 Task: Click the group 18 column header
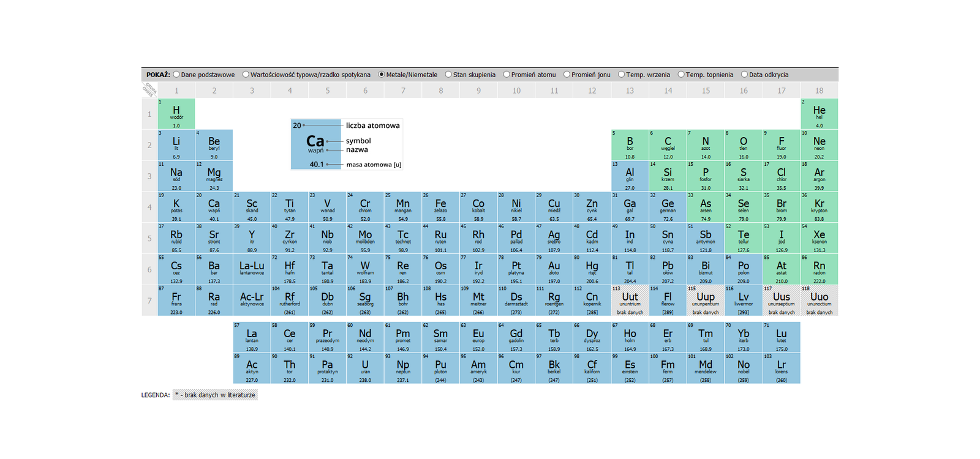point(819,91)
